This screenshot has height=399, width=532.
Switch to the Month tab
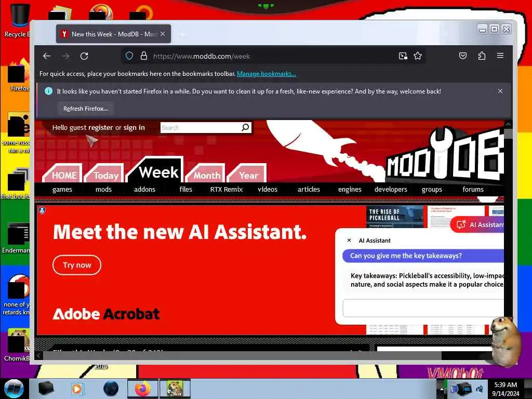[x=207, y=175]
